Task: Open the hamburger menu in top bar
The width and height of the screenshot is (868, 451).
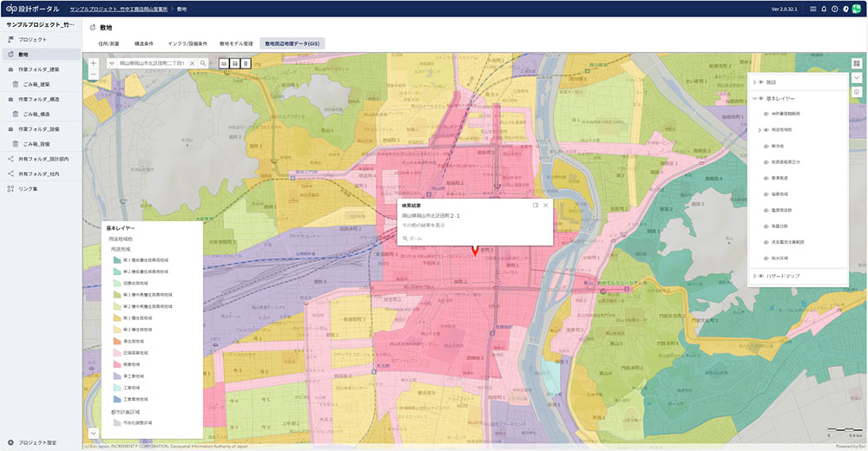Action: click(x=812, y=9)
